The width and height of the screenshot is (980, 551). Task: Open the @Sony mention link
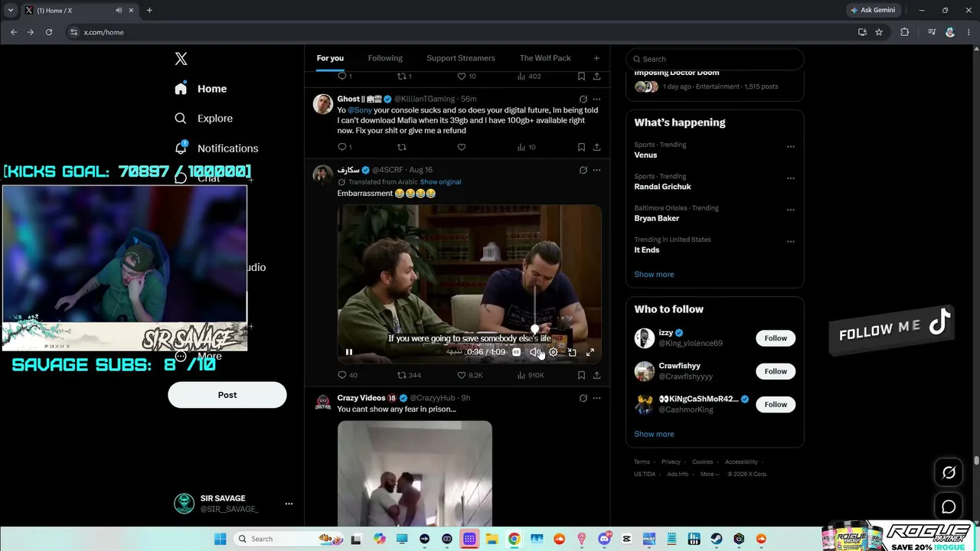360,110
